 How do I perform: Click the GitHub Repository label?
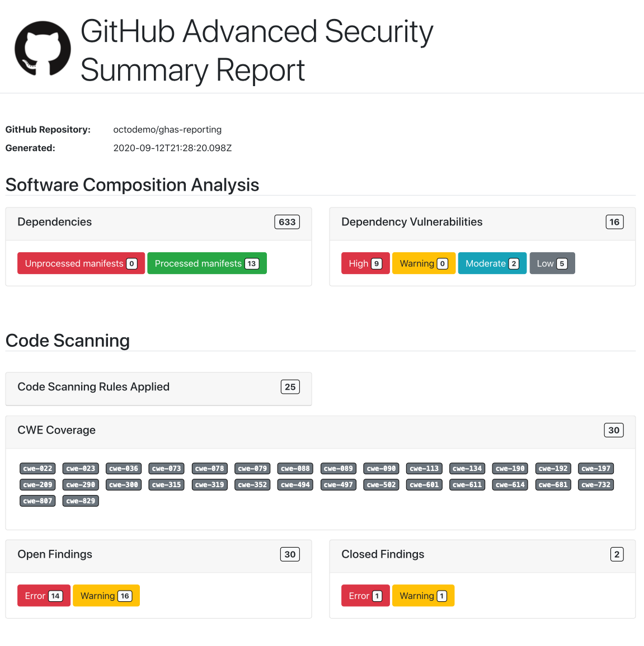[x=48, y=129]
